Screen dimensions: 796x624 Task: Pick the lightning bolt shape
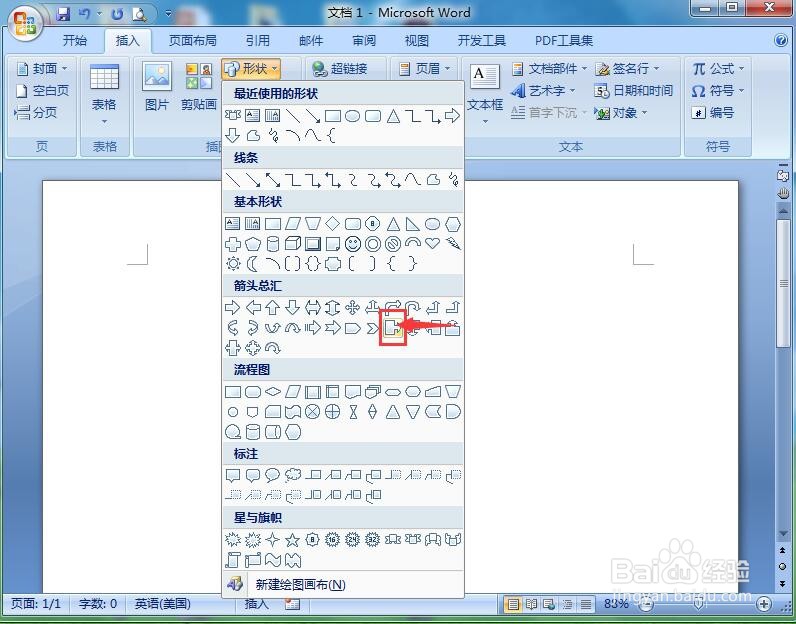(x=453, y=244)
